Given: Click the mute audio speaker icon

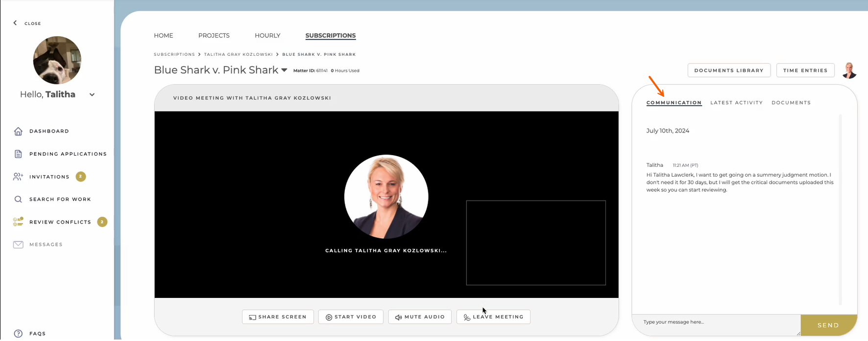Looking at the screenshot, I should coord(399,318).
